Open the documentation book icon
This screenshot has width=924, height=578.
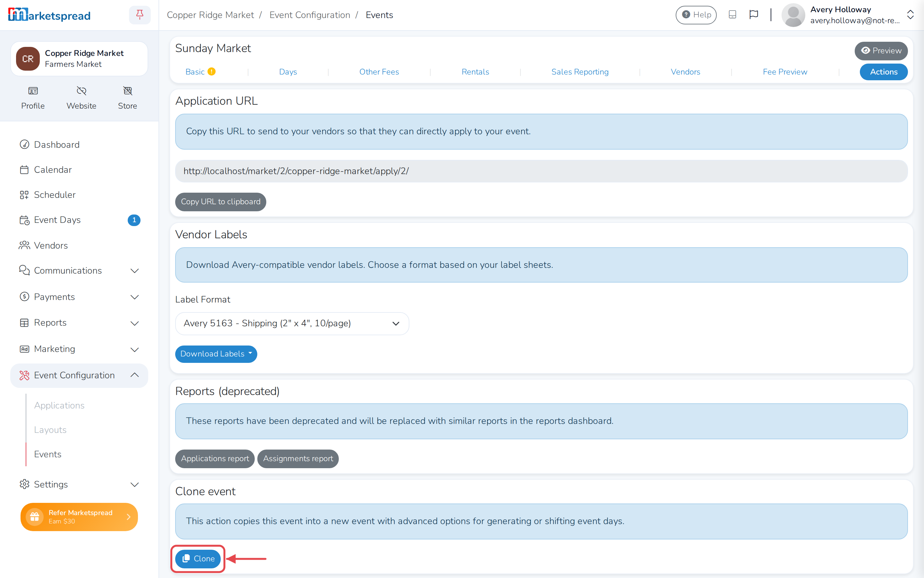click(x=732, y=15)
